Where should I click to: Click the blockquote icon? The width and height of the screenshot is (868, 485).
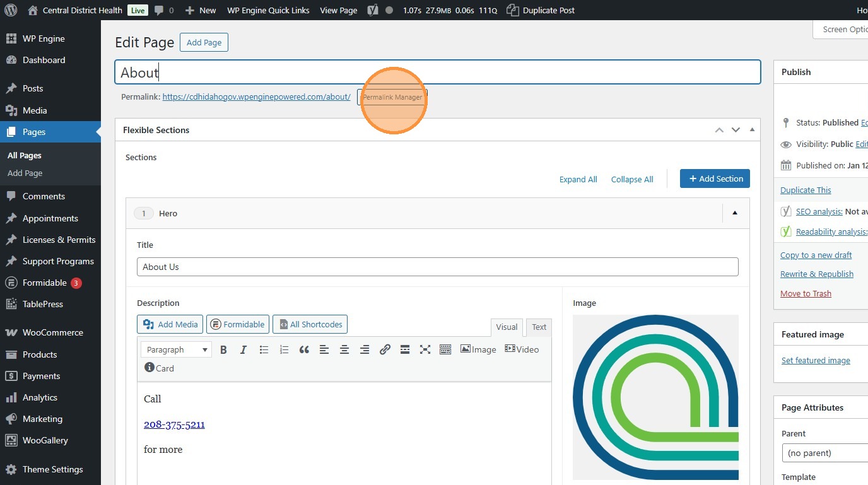pyautogui.click(x=304, y=349)
